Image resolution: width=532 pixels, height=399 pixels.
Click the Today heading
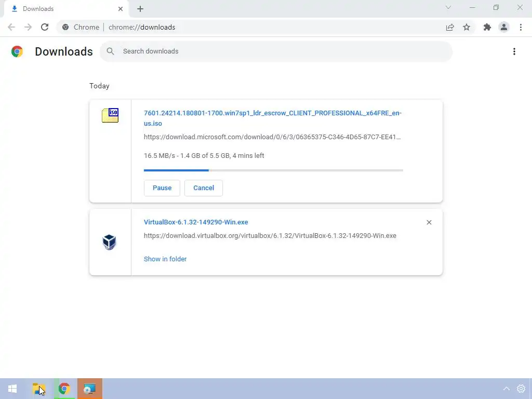click(99, 86)
